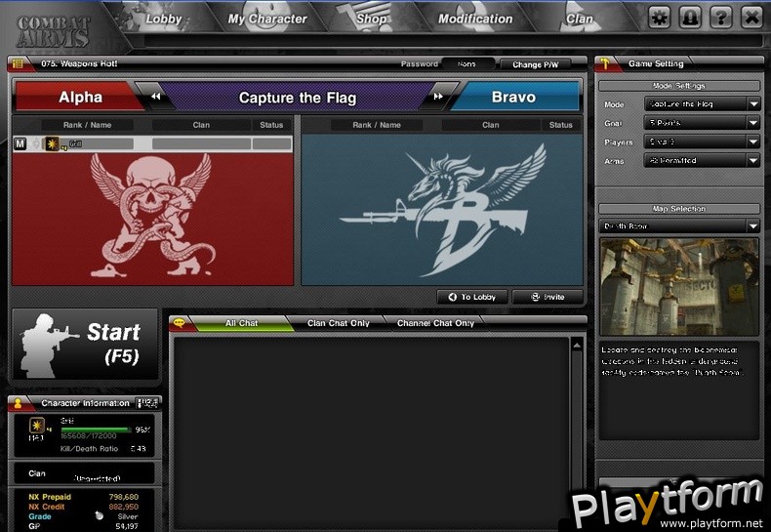Click the previous mode double-arrow left of Capture the Flag
Screen dimensions: 771x532
click(x=156, y=97)
